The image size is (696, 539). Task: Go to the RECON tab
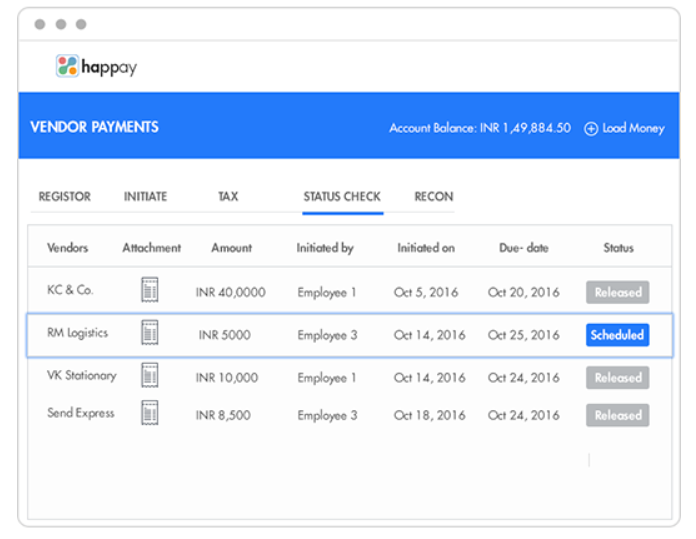coord(434,197)
